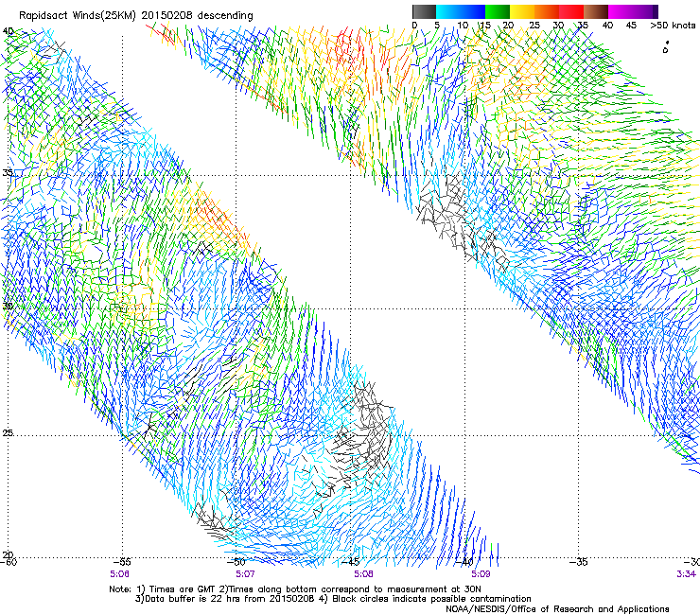Click the purple time label below -45
The width and height of the screenshot is (700, 615).
(363, 573)
